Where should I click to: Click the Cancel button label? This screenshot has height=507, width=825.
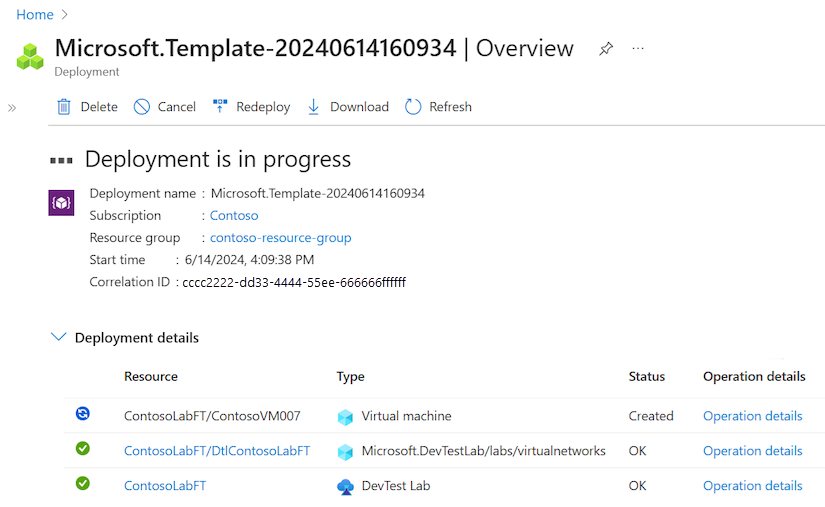click(176, 107)
